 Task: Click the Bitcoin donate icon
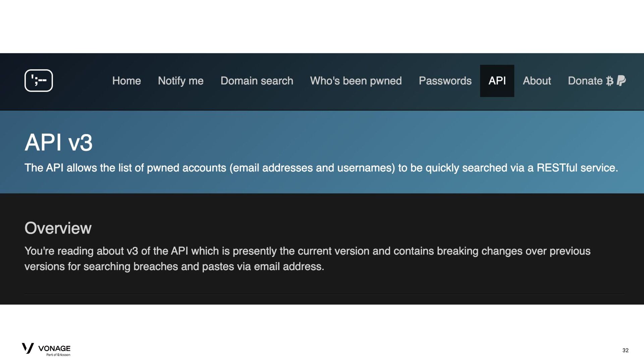[609, 81]
